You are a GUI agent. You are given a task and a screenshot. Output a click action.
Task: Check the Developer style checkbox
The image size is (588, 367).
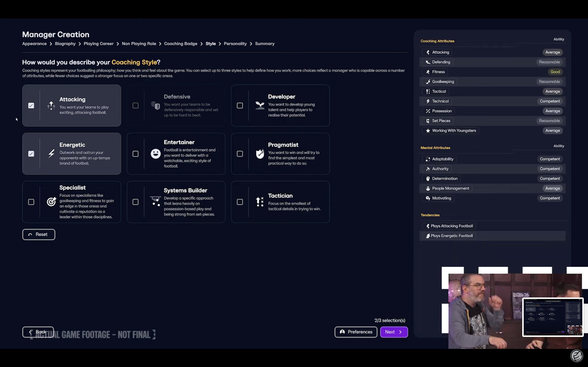240,106
